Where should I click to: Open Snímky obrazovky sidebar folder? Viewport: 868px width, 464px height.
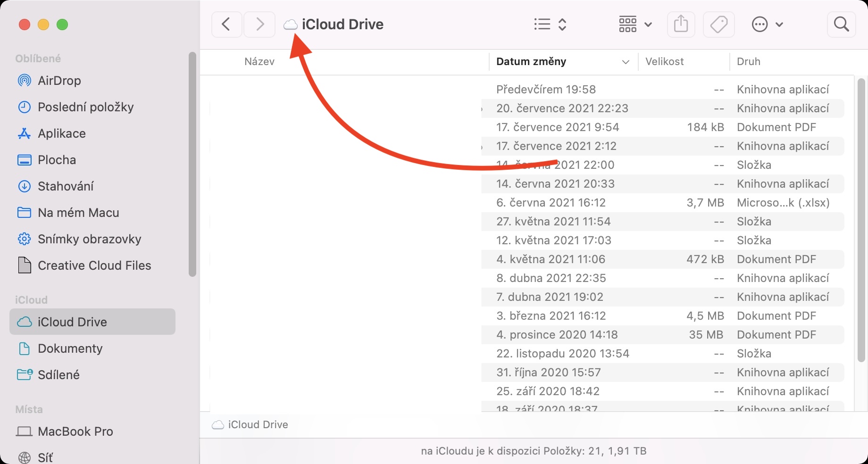(x=89, y=239)
